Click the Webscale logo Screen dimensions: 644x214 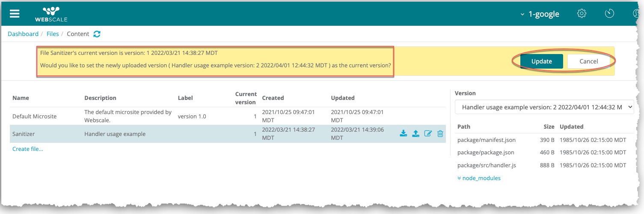point(51,14)
